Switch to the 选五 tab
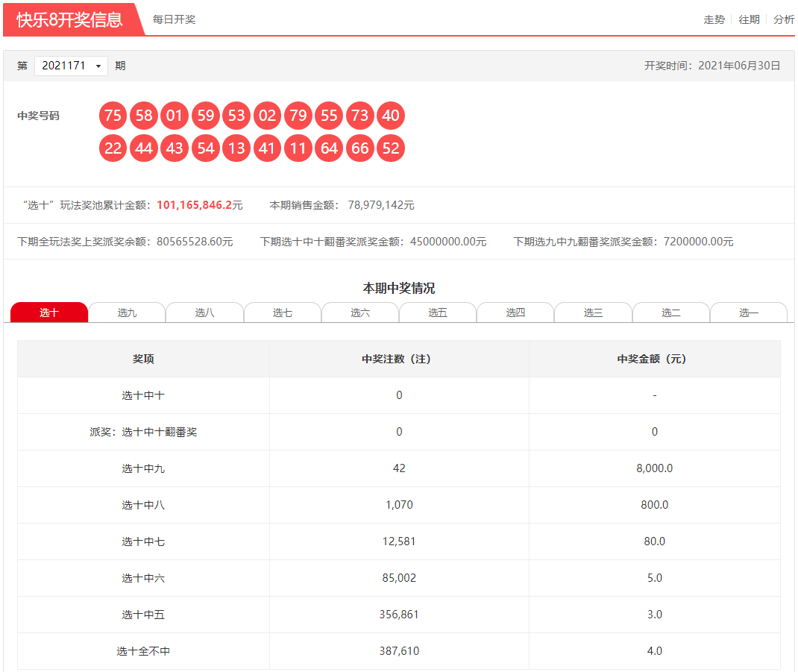The height and width of the screenshot is (672, 798). (x=438, y=313)
